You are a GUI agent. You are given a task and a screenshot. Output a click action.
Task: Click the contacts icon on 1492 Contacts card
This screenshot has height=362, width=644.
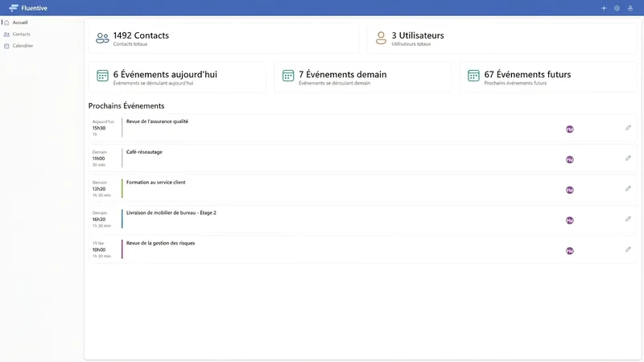pos(102,38)
